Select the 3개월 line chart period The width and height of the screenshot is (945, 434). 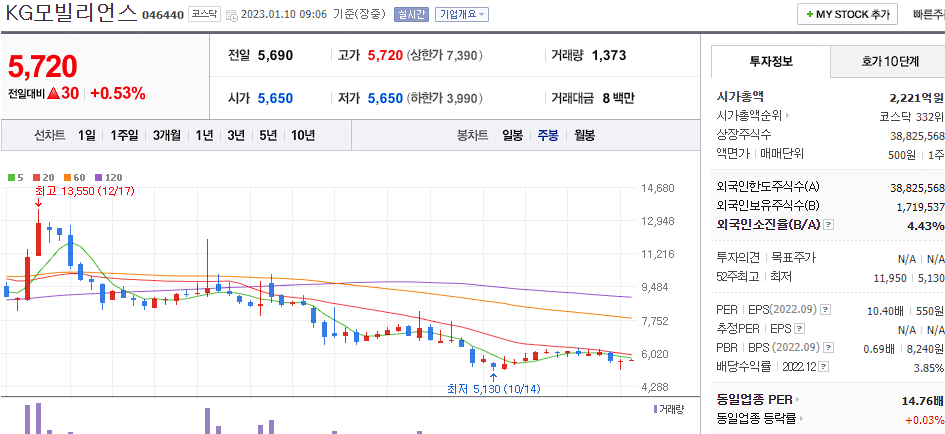[x=167, y=136]
